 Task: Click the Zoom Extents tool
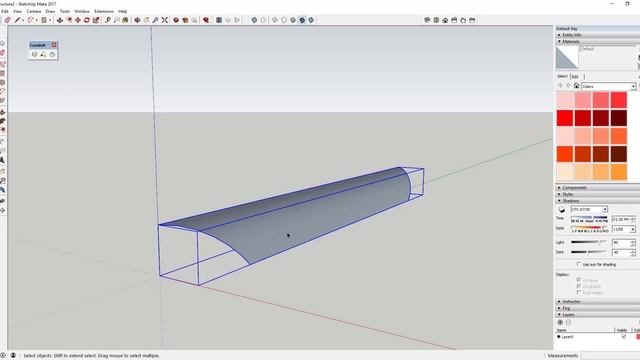164,20
